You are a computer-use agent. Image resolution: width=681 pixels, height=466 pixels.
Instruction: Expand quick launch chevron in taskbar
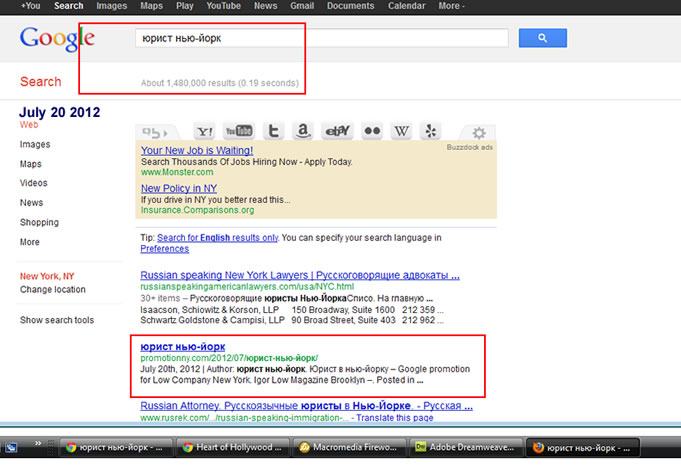point(38,443)
